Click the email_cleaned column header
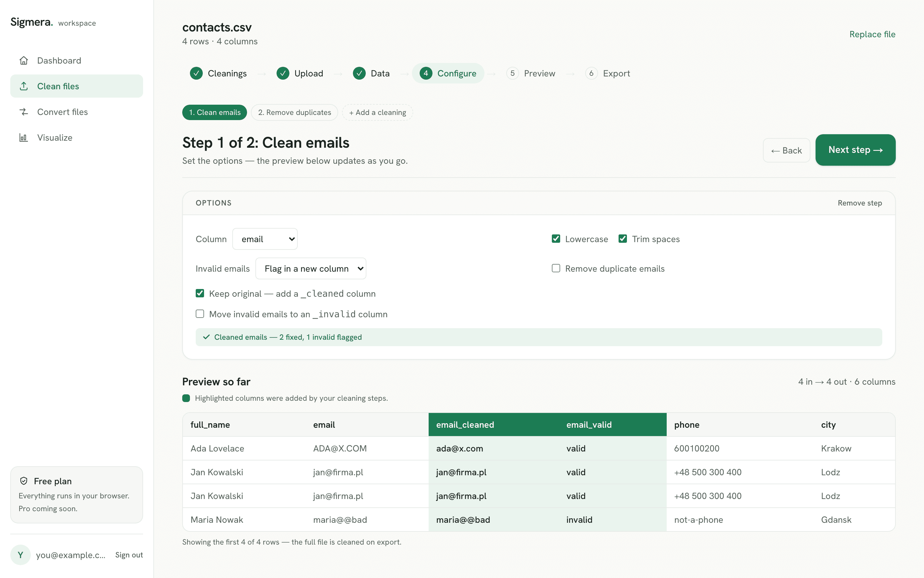924x578 pixels. tap(494, 425)
